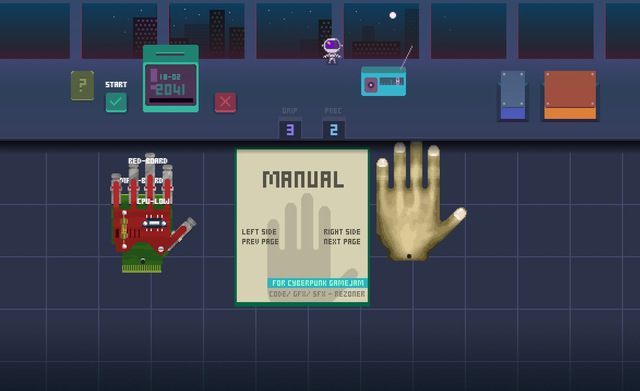Click the 'For Cyberpunk Gamejam' banner
This screenshot has height=391, width=640.
click(318, 283)
